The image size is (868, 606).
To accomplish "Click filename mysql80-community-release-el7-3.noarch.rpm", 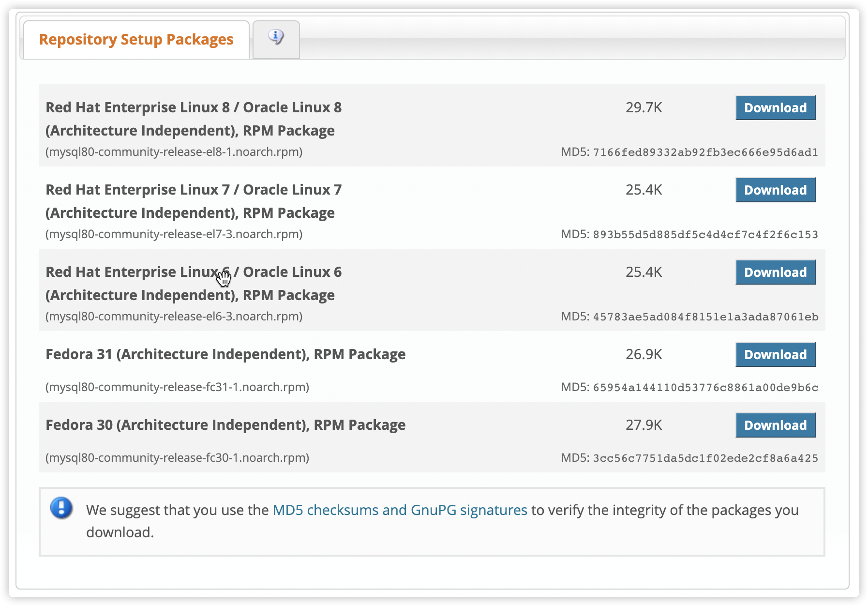I will [x=174, y=234].
